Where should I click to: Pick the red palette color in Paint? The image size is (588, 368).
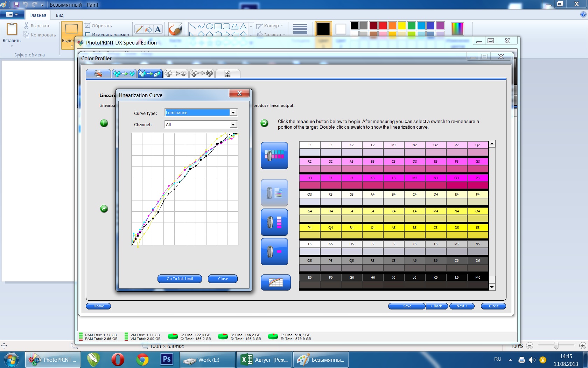pos(383,26)
